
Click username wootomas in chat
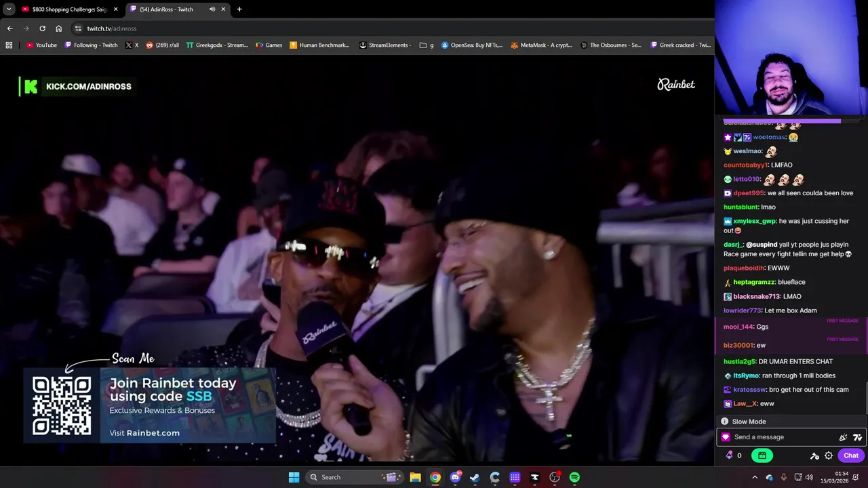click(x=769, y=137)
